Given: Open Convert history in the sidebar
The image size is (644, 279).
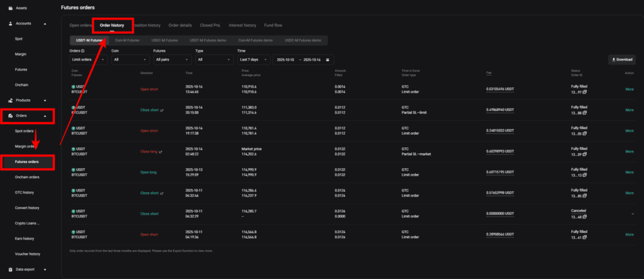Looking at the screenshot, I should (27, 208).
